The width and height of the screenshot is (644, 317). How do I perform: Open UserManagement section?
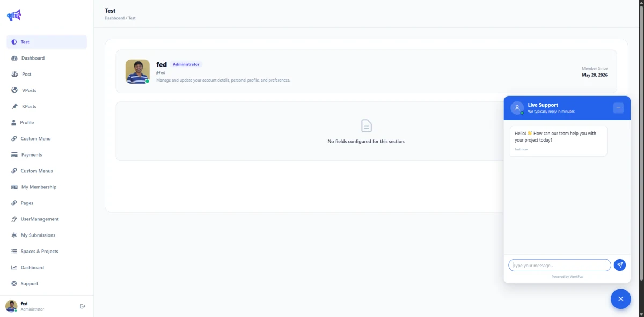tap(47, 219)
